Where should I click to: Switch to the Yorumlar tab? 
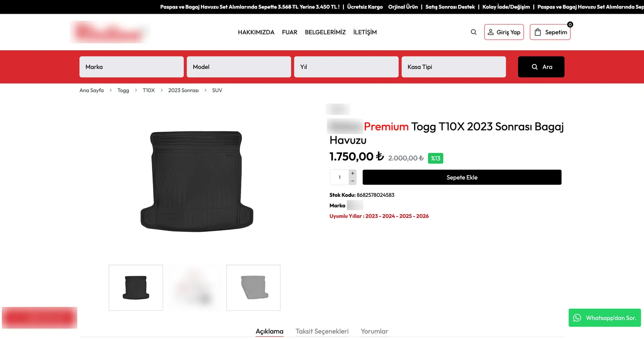[374, 331]
